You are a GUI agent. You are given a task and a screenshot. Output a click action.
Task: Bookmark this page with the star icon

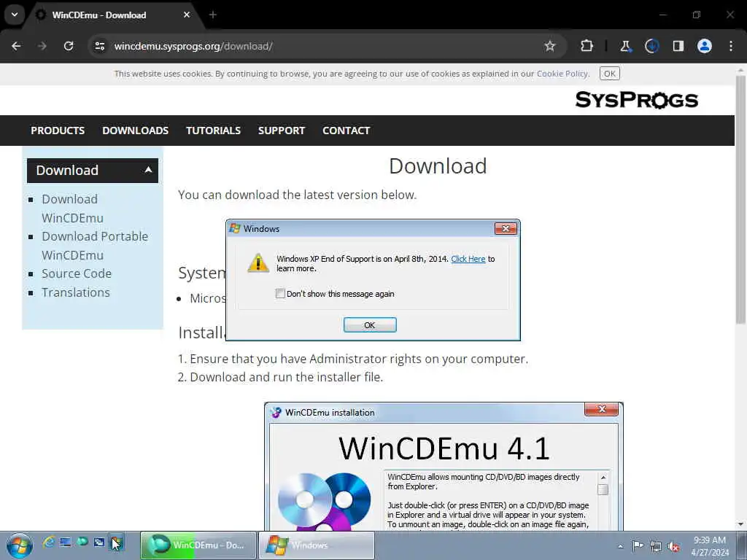[x=550, y=46]
